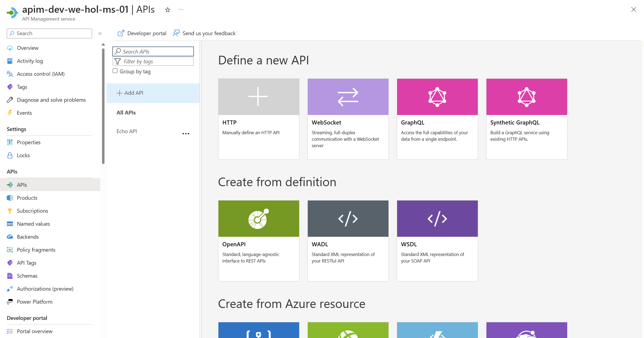The image size is (644, 338).
Task: Click the Add API button
Action: [153, 93]
